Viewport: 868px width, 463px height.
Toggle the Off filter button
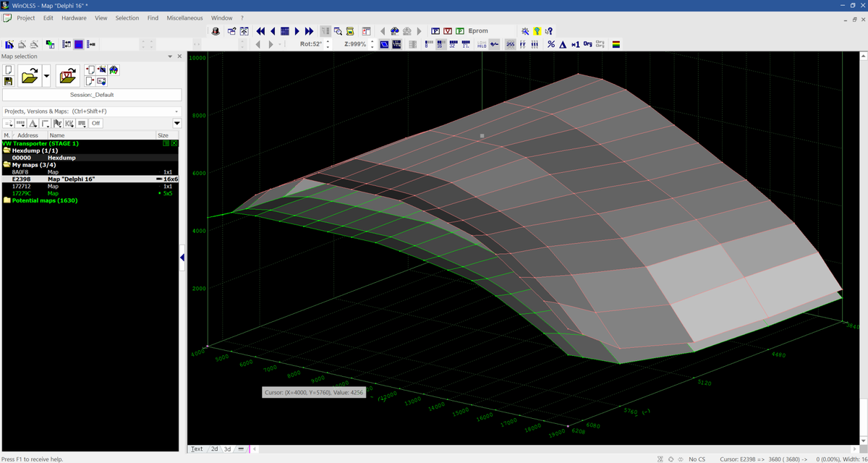pos(95,124)
